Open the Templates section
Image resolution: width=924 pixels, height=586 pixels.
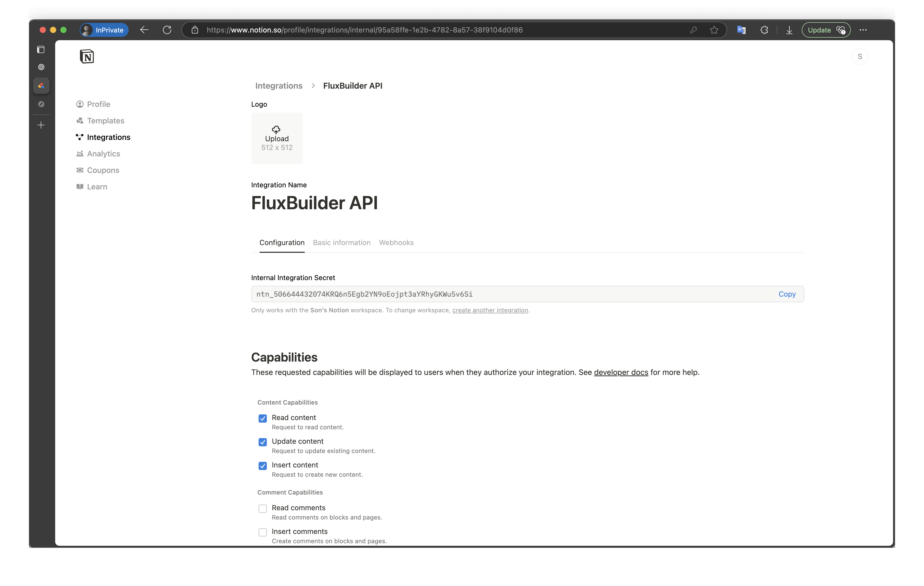point(105,120)
